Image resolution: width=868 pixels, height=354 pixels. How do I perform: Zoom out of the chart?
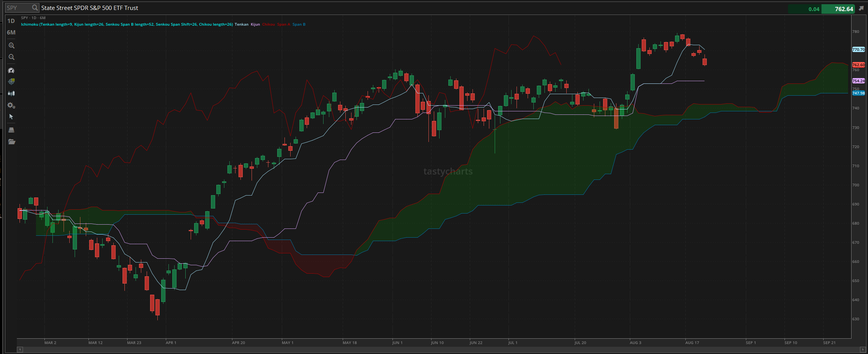[11, 57]
